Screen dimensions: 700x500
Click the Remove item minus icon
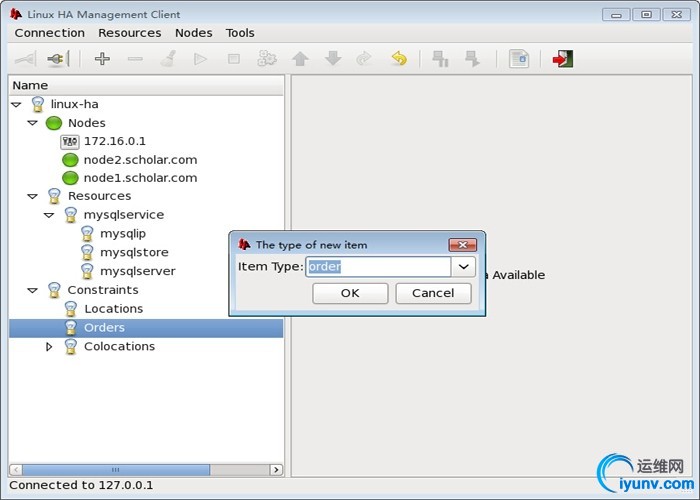tap(135, 59)
